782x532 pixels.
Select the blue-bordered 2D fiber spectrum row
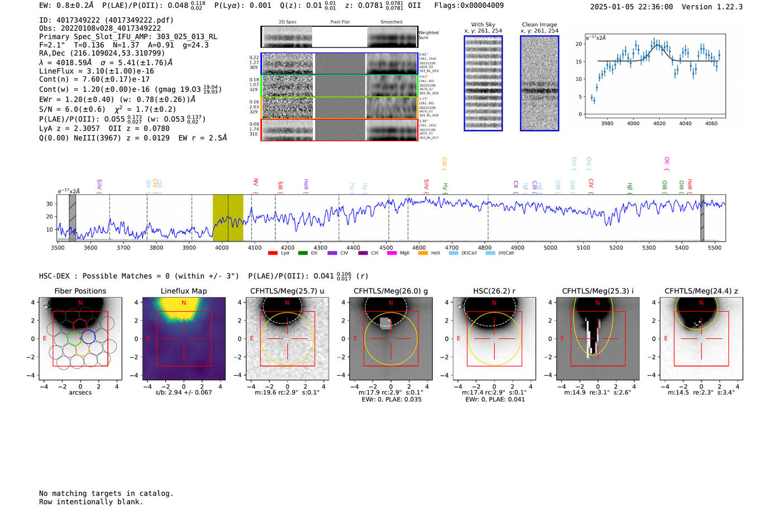[340, 64]
